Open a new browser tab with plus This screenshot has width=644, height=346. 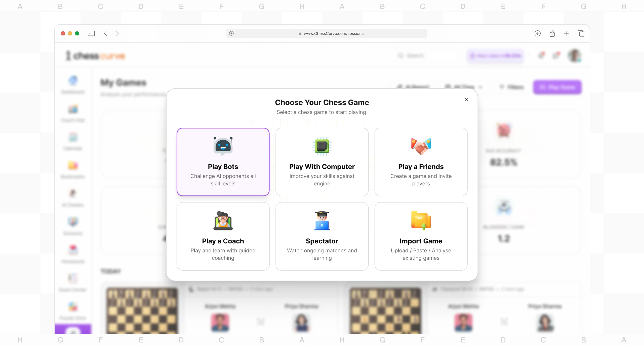pyautogui.click(x=566, y=33)
